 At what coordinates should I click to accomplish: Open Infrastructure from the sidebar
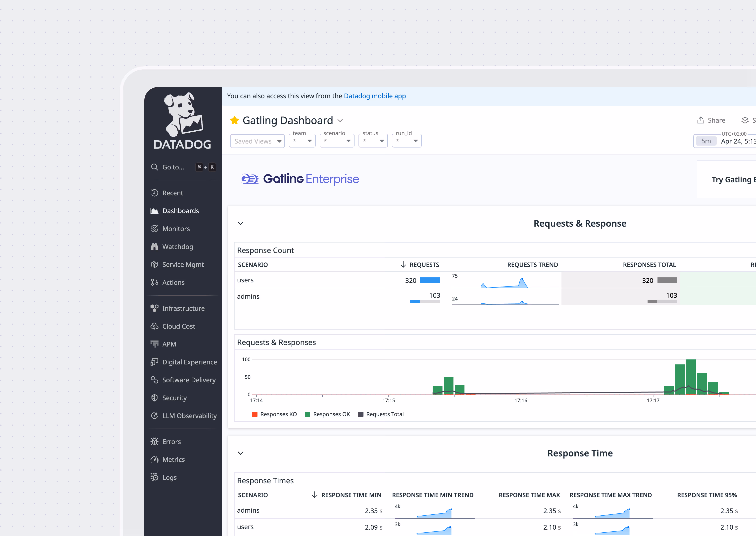183,308
